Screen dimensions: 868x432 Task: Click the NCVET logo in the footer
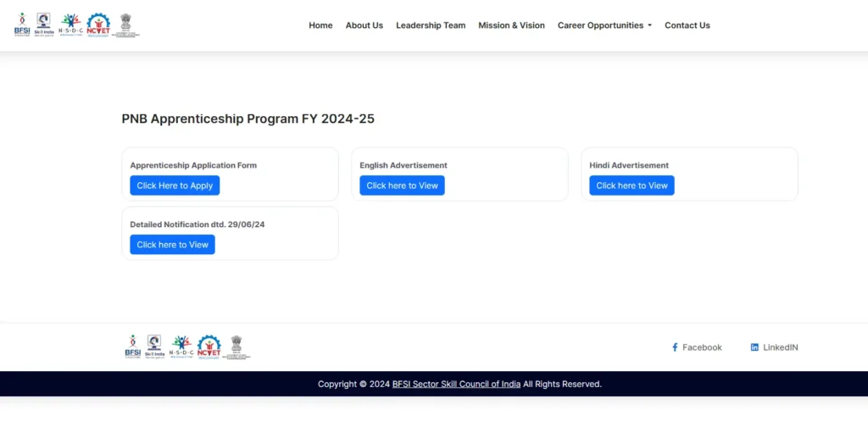tap(209, 346)
